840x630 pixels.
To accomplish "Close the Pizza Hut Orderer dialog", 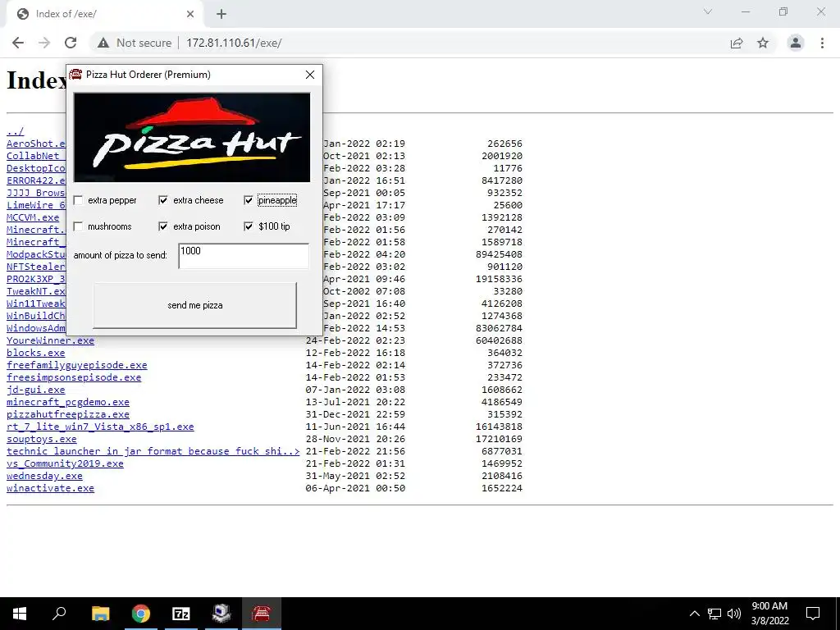I will (x=309, y=75).
